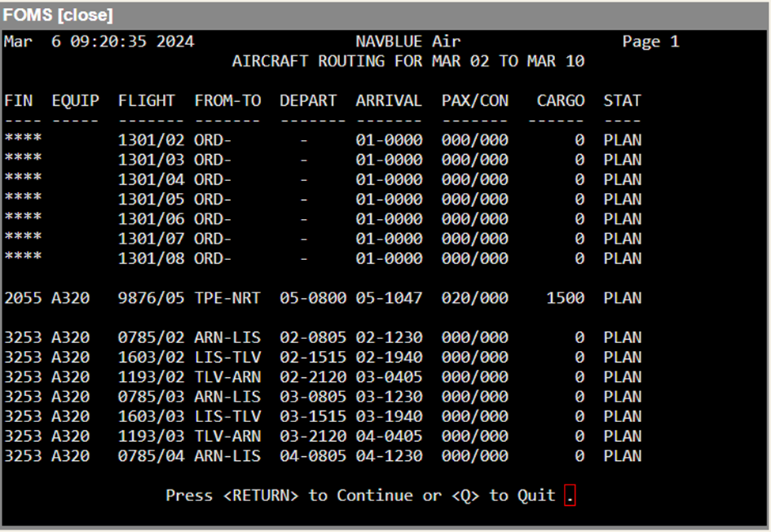Click flight 1193/02
The width and height of the screenshot is (771, 532).
151,376
